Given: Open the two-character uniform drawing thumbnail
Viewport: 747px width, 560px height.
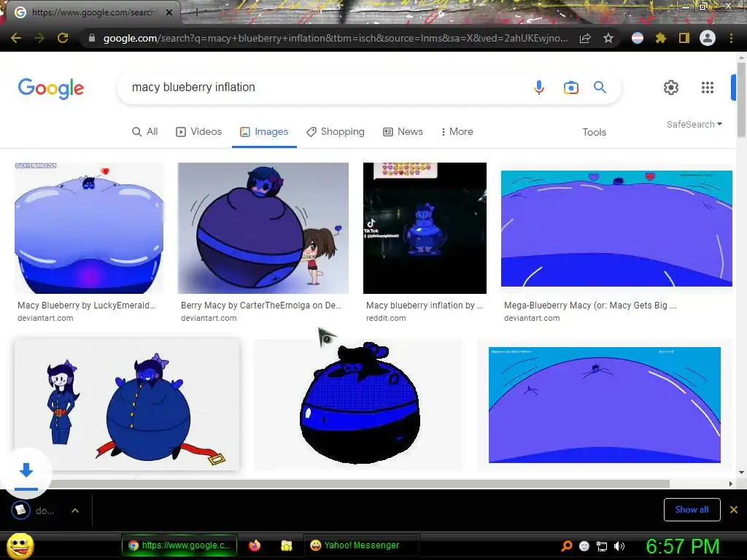Looking at the screenshot, I should (x=127, y=404).
